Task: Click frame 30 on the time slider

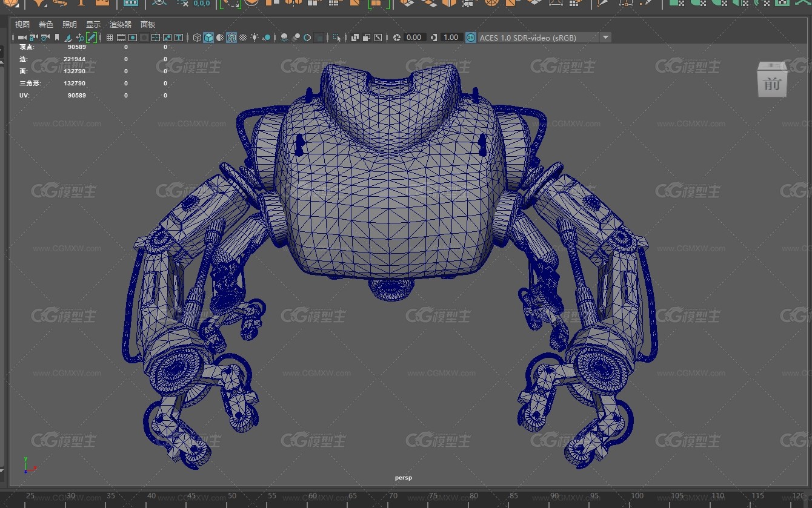Action: [70, 496]
